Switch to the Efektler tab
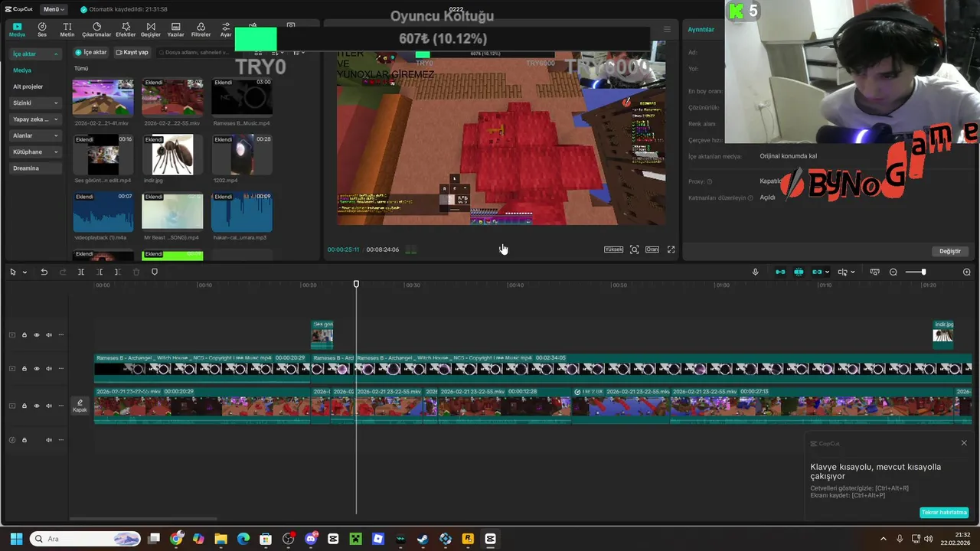980x551 pixels. coord(126,29)
